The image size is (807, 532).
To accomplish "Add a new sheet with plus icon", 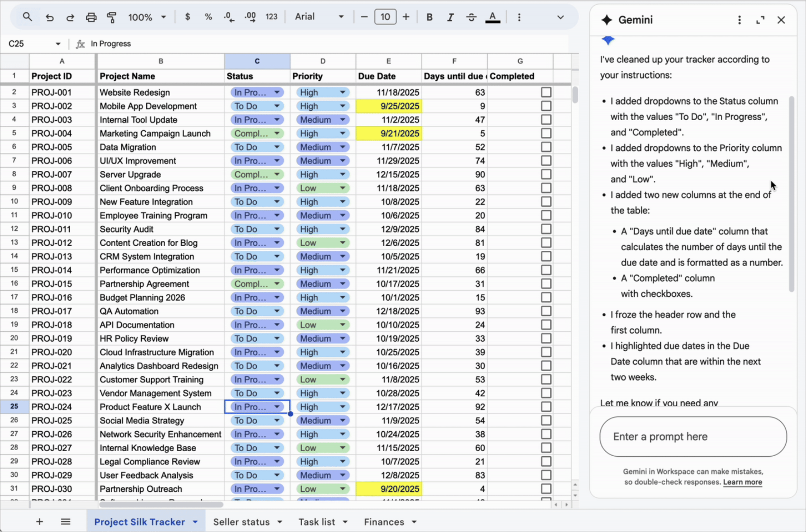I will [39, 522].
